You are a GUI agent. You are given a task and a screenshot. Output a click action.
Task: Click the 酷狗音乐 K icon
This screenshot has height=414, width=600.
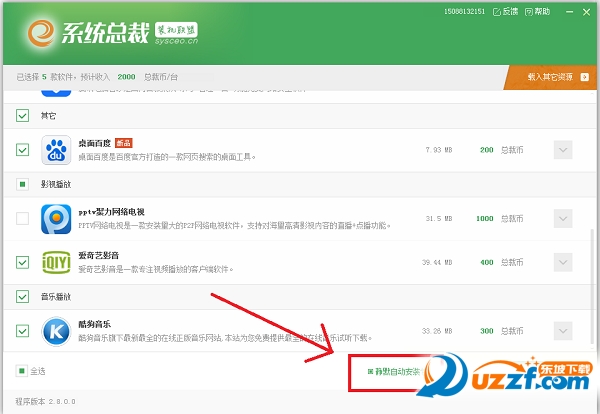tap(56, 331)
